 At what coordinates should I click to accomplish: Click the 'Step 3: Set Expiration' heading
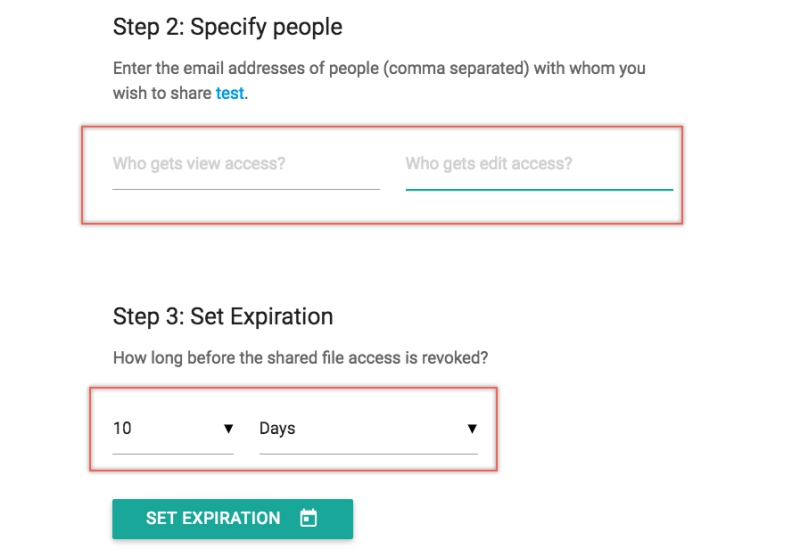[x=223, y=317]
